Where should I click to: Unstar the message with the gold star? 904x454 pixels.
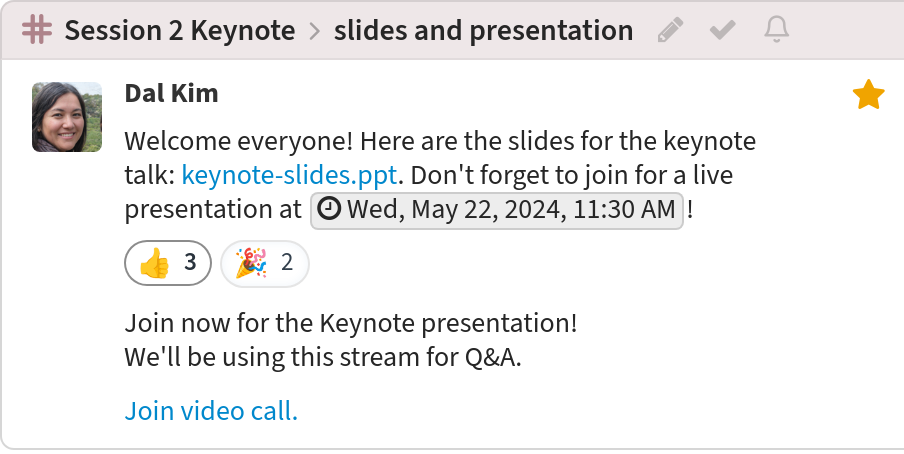tap(868, 95)
